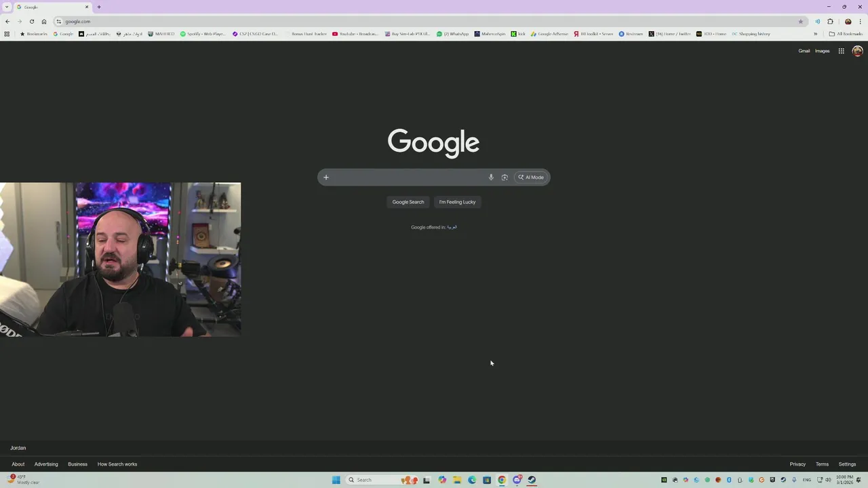Open How Search works link
Screen dimensions: 868x488
(x=117, y=464)
